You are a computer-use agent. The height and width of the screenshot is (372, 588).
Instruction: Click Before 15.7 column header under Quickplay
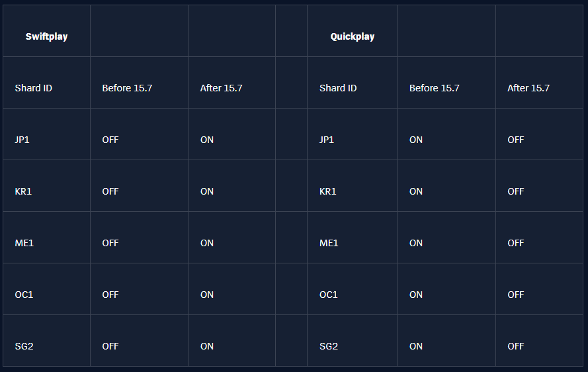tap(434, 88)
